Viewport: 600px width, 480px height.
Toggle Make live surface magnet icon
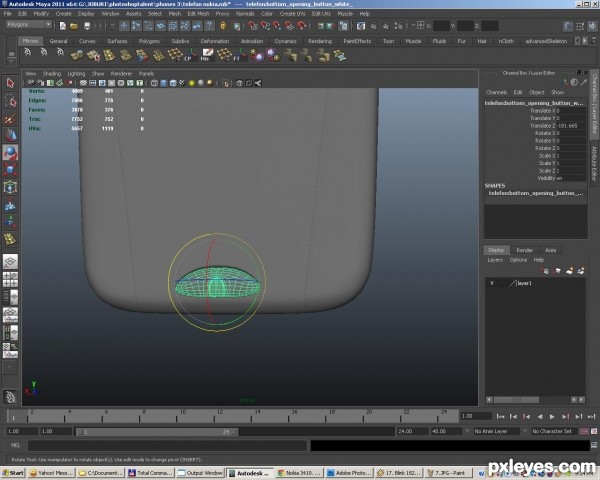[x=302, y=26]
